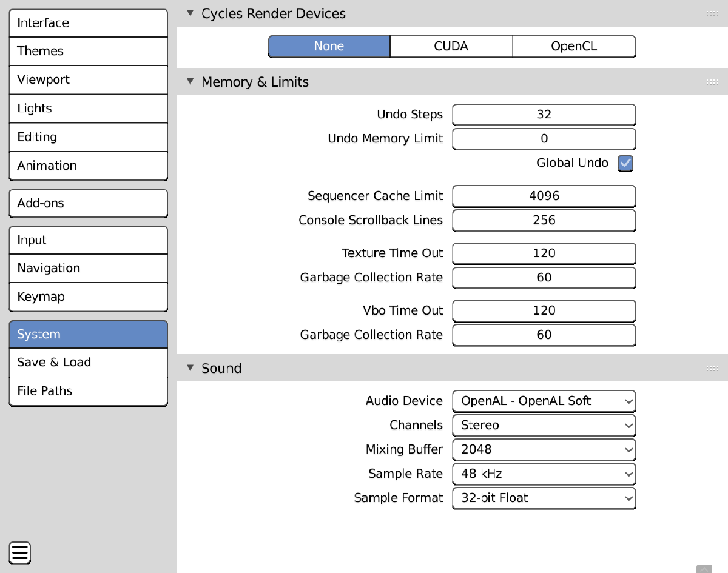The height and width of the screenshot is (573, 728).
Task: Select CUDA as render device
Action: [x=451, y=47]
